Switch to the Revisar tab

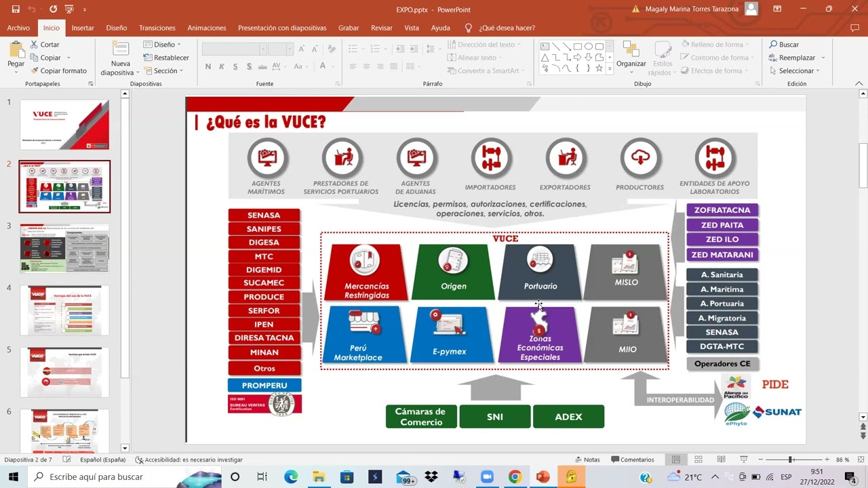(x=382, y=28)
